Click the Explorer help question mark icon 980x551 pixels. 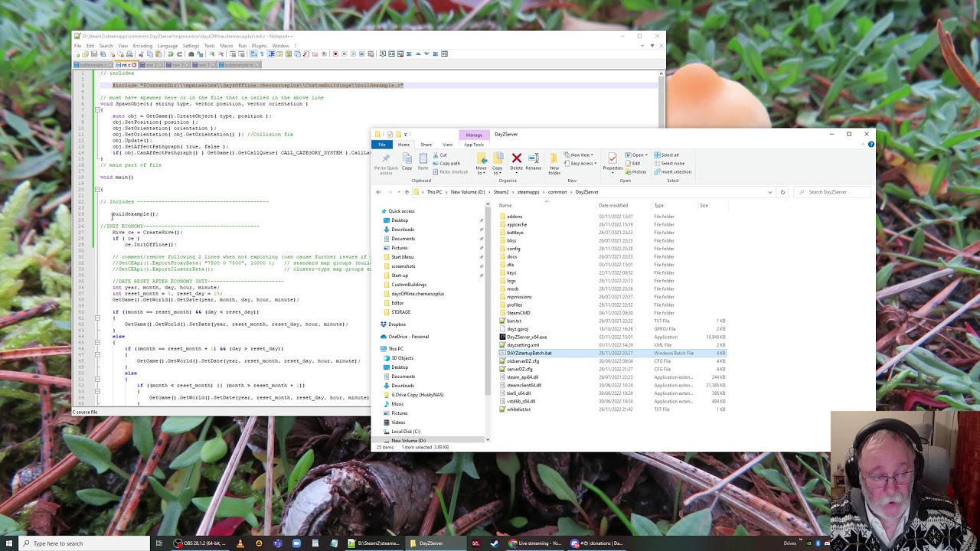(871, 145)
